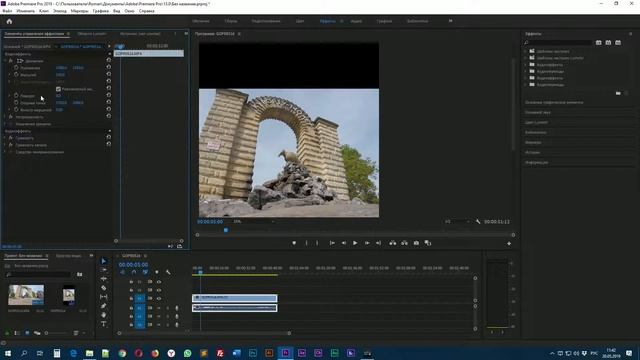Toggle animation stopwatch for Position
The image size is (640, 360).
(16, 68)
